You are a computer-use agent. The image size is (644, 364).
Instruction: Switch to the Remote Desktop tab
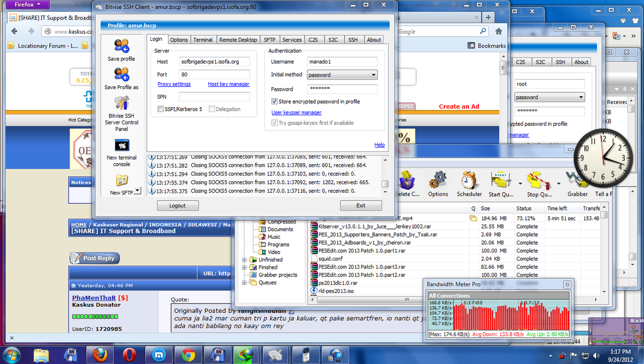238,40
